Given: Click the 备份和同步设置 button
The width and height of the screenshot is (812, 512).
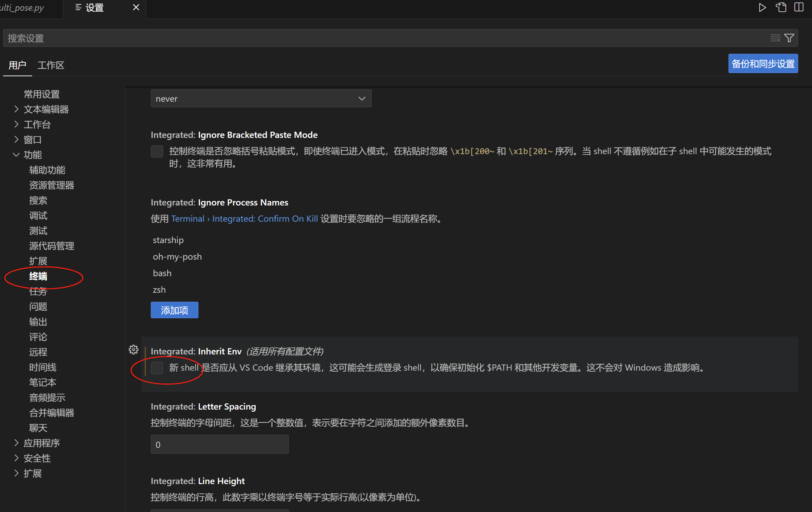Looking at the screenshot, I should coord(763,63).
